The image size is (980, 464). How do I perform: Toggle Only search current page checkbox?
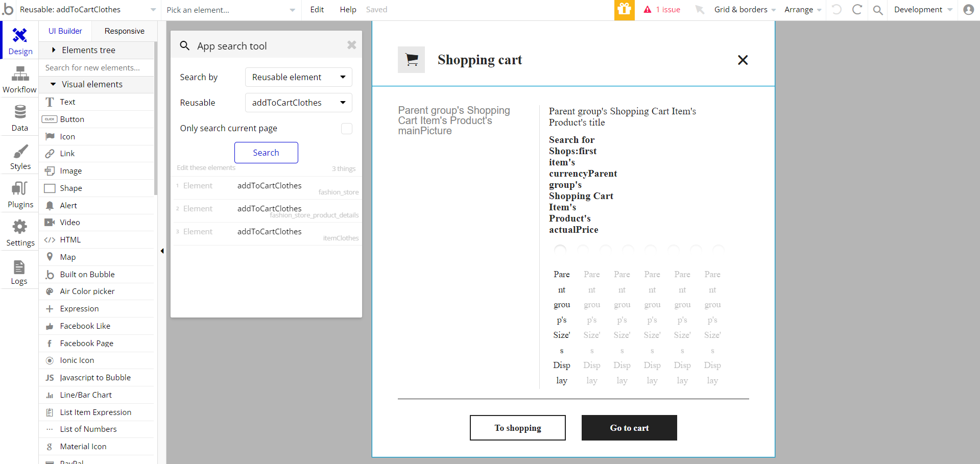point(347,129)
